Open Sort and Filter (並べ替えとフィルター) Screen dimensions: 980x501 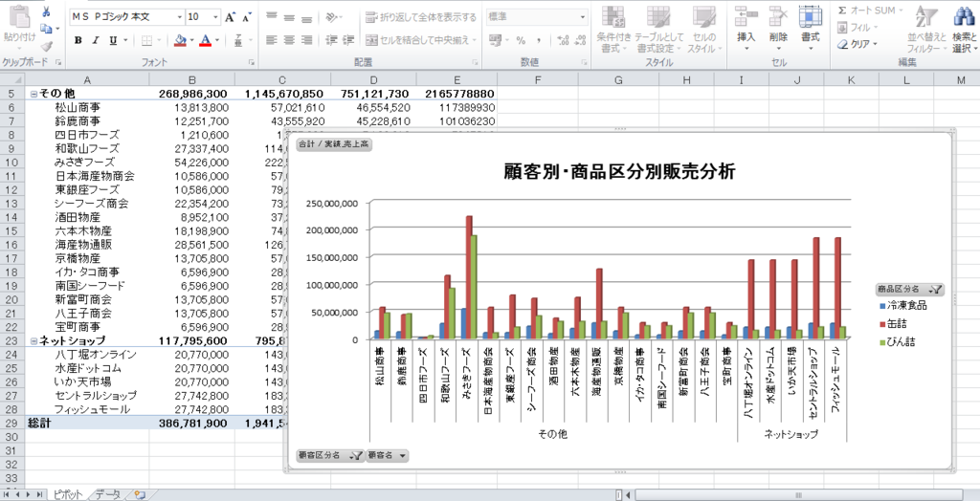pyautogui.click(x=926, y=30)
